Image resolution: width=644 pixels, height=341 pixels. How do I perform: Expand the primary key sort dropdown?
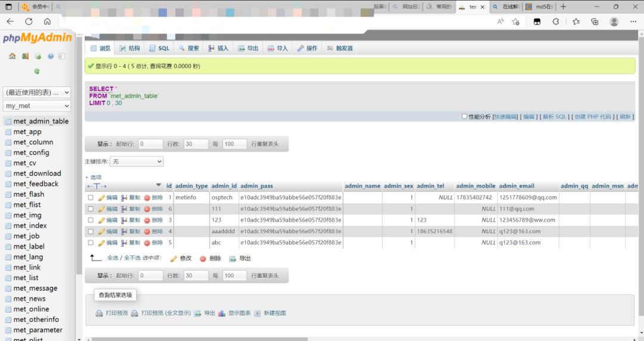click(x=137, y=162)
